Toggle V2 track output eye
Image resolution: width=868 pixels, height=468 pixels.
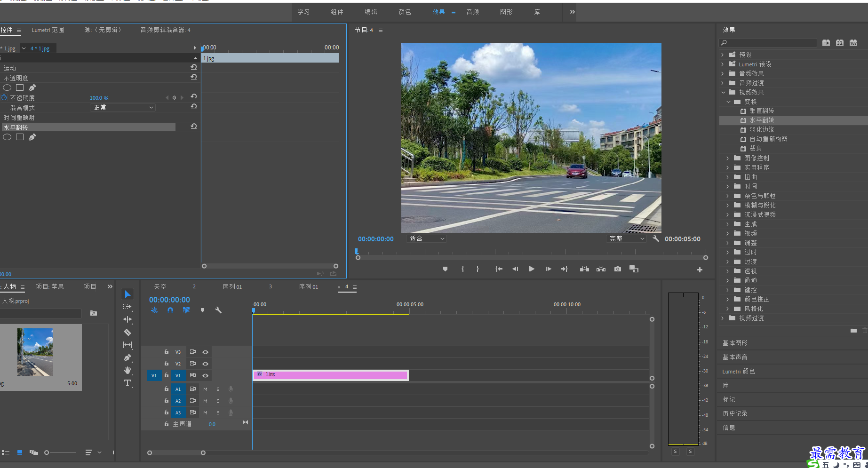(206, 364)
